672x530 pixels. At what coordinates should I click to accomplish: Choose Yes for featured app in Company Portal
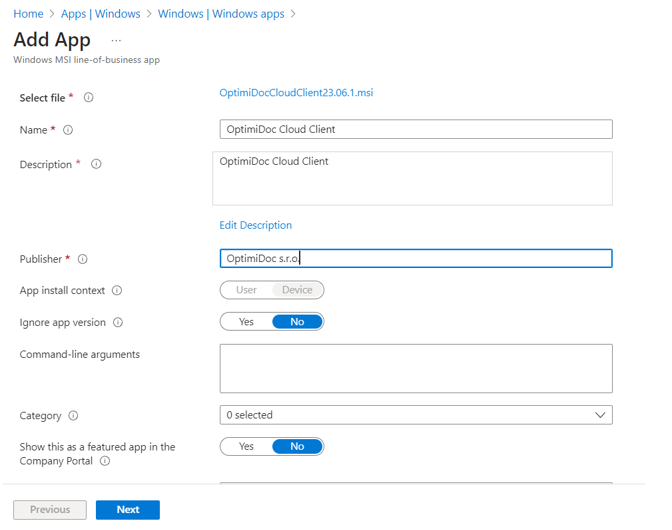tap(246, 446)
